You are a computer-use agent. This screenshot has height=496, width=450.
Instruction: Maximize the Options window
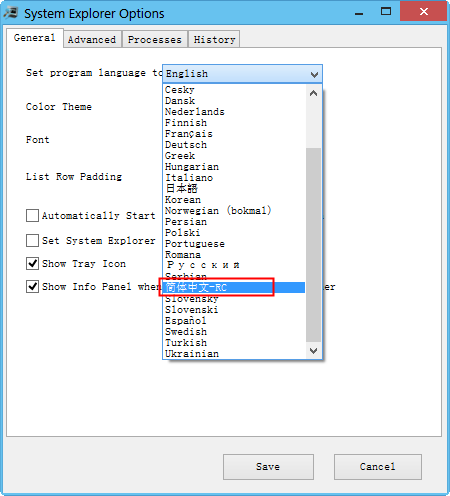pyautogui.click(x=386, y=12)
